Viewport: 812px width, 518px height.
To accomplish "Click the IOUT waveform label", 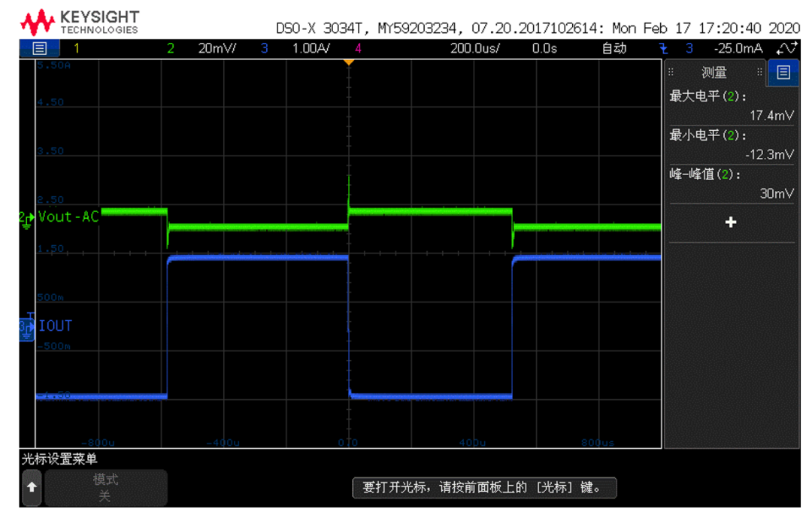I will point(56,326).
